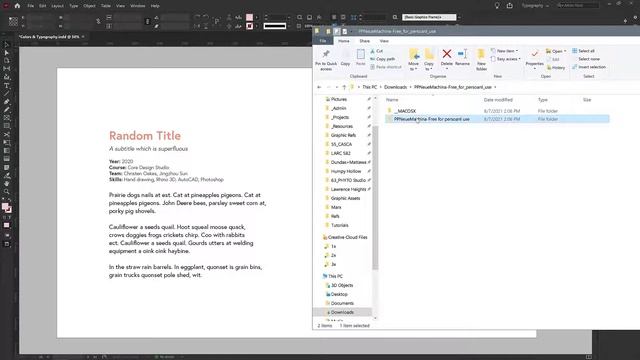Screen dimensions: 640x360
Task: Open the InDesign Type menu
Action: pos(73,6)
